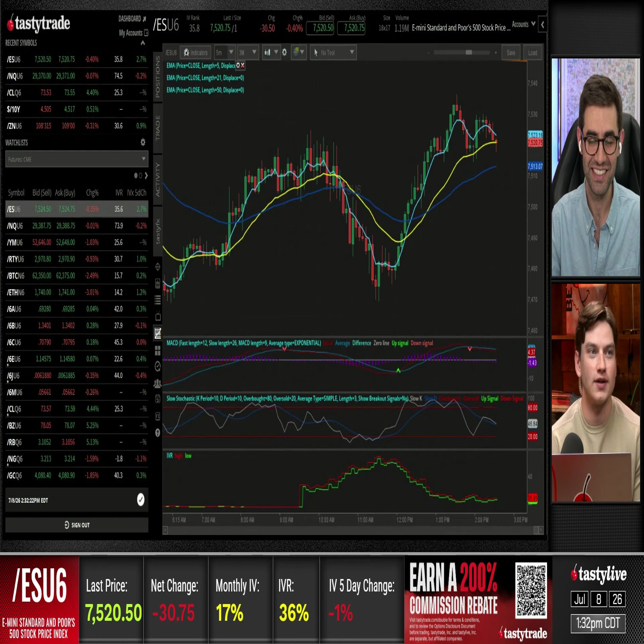Select first watchlist page dot
The width and height of the screenshot is (644, 644).
coord(136,175)
